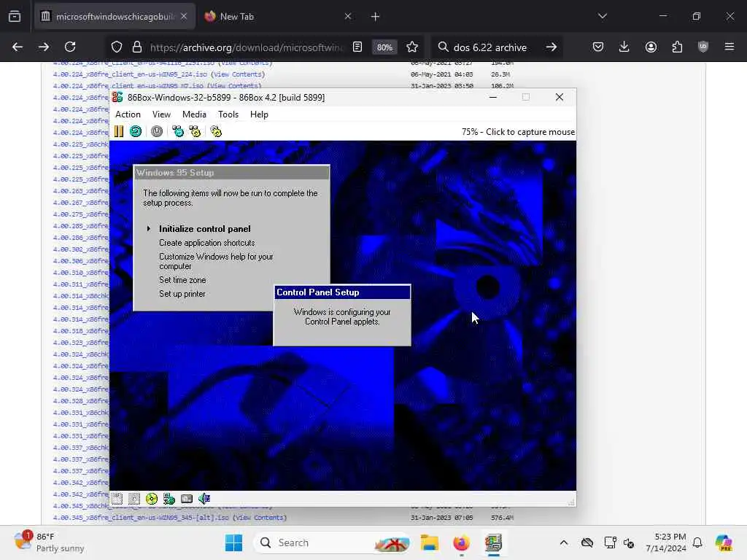Screen dimensions: 747x560
Task: Close the microsoftwindowschicagobuild tab
Action: (x=184, y=17)
